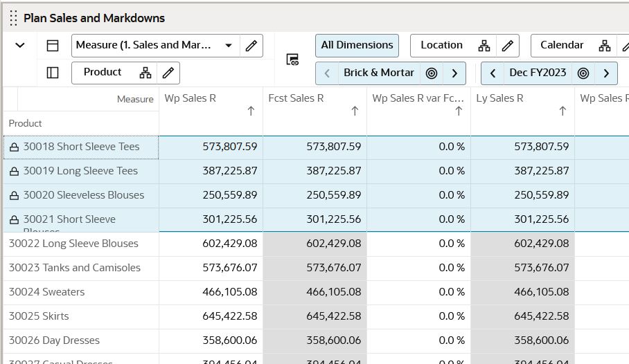Screen dimensions: 629x364
Task: Click the target icon next to Brick & Mortar
Action: coord(432,73)
